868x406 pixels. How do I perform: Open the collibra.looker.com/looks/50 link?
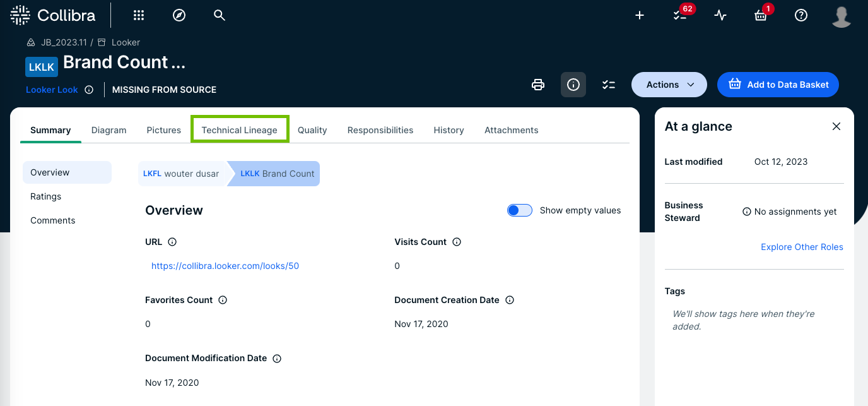click(x=225, y=266)
